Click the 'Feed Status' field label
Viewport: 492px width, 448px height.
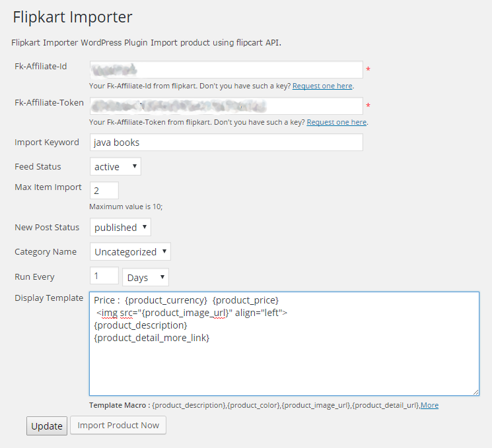point(38,166)
